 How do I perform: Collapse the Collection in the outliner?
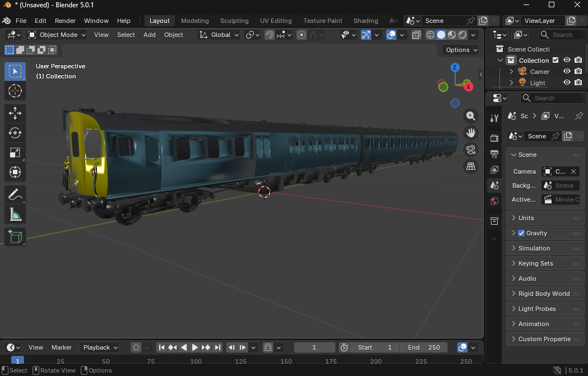[500, 60]
